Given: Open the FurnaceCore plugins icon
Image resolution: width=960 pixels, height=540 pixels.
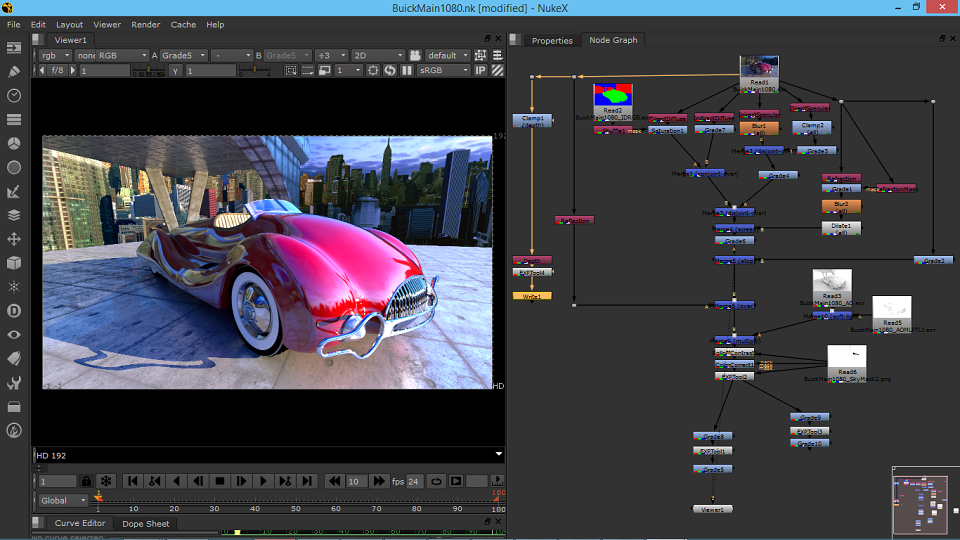Looking at the screenshot, I should [x=13, y=430].
